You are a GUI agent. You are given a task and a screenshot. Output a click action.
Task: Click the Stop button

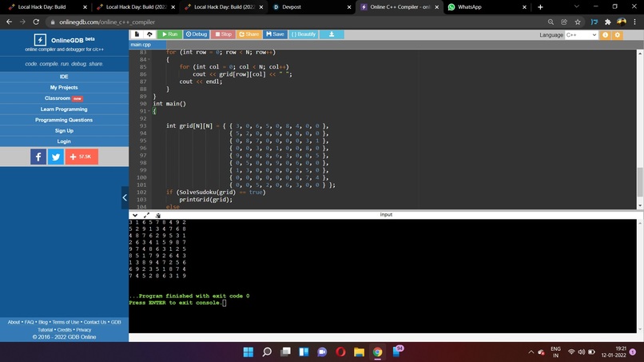pyautogui.click(x=223, y=34)
